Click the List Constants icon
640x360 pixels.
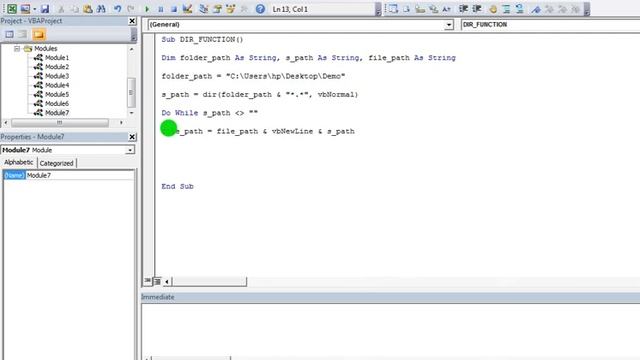pos(407,9)
